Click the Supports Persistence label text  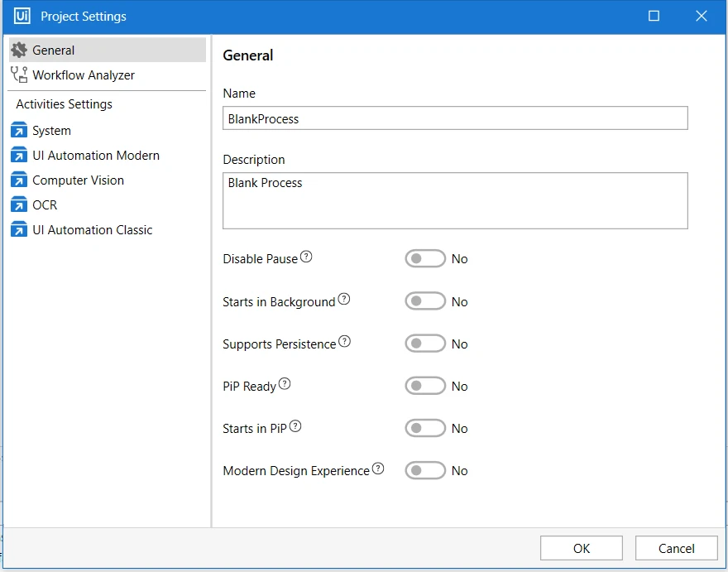click(279, 344)
